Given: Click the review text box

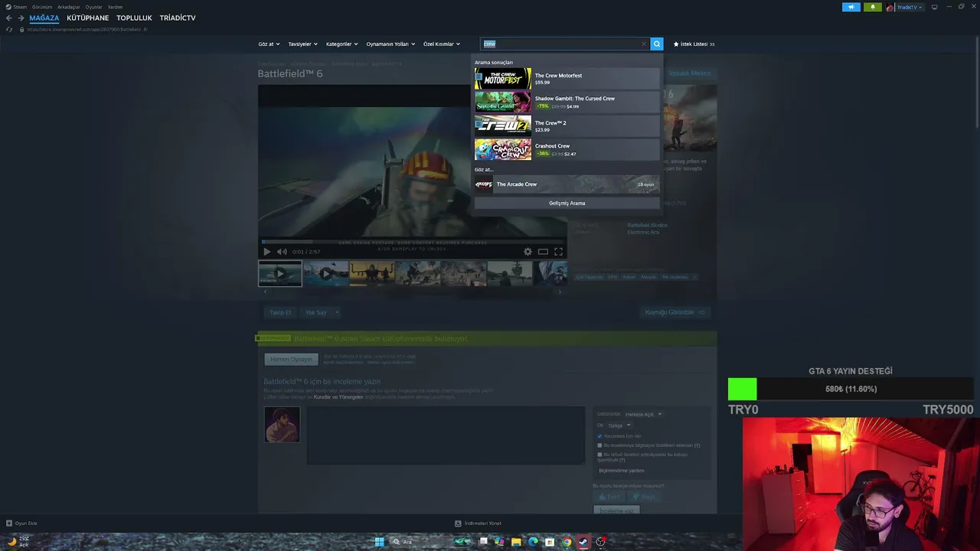Looking at the screenshot, I should pyautogui.click(x=446, y=435).
